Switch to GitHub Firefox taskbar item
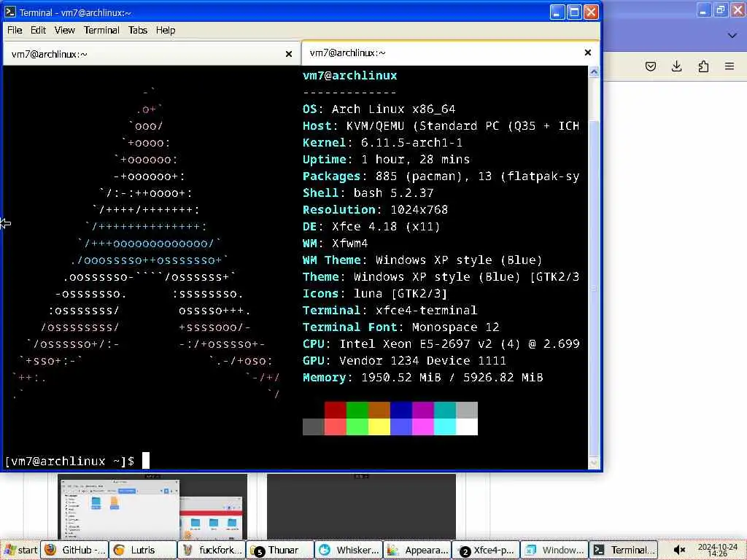This screenshot has width=747, height=560. pos(75,550)
